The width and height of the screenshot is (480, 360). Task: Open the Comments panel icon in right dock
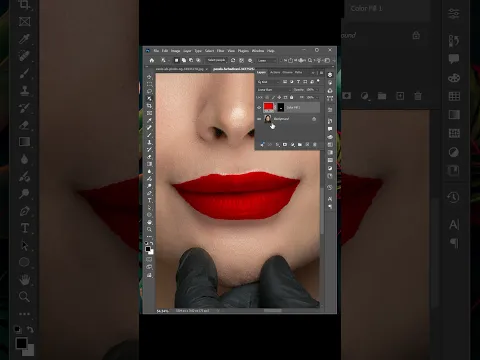[x=330, y=129]
